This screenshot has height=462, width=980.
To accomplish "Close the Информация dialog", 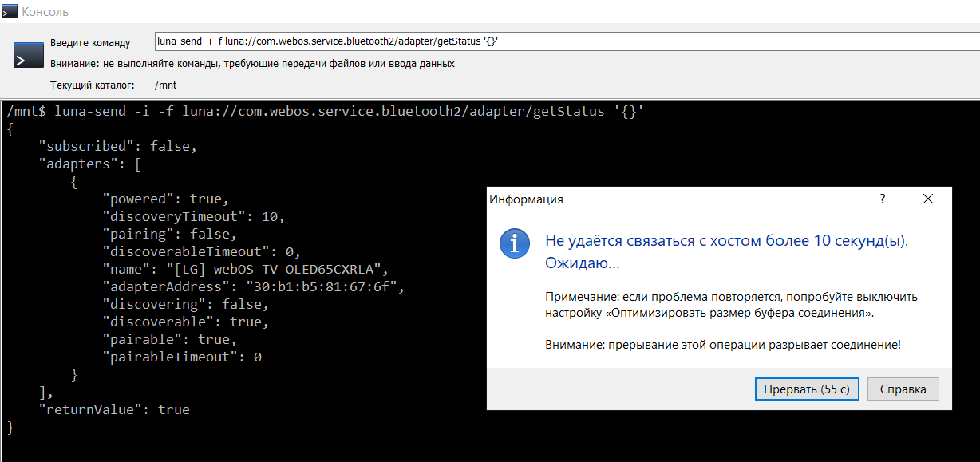I will tap(927, 199).
